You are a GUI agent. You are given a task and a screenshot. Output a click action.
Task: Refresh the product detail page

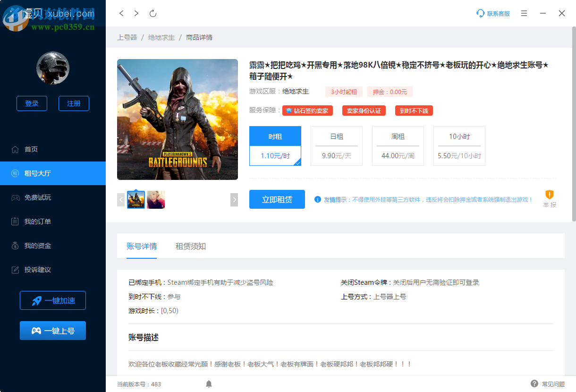[x=152, y=13]
